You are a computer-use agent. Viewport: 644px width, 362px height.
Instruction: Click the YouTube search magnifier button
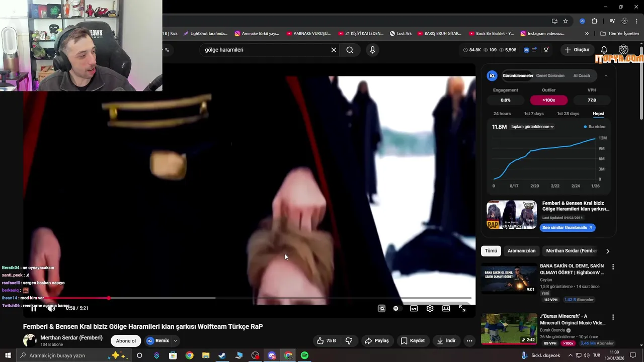pyautogui.click(x=350, y=50)
